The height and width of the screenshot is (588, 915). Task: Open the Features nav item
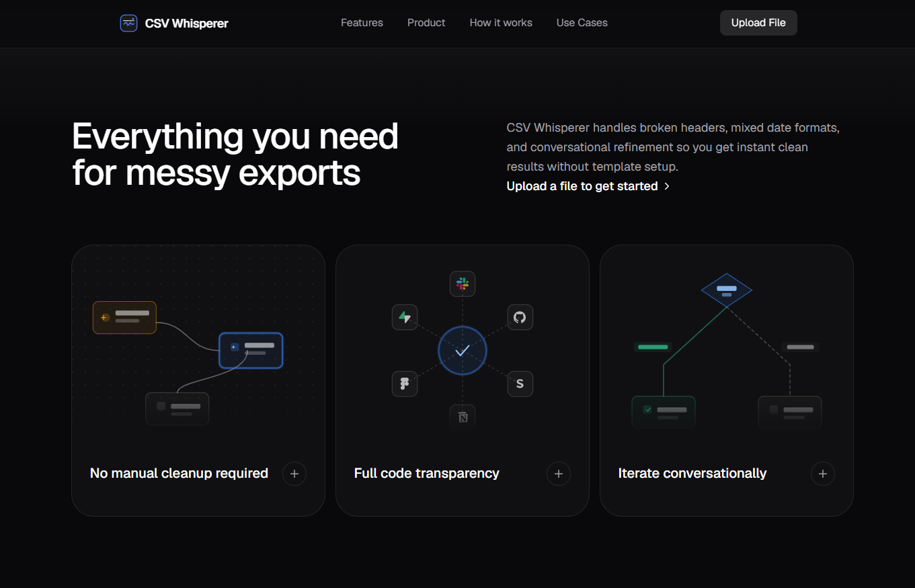[x=362, y=23]
